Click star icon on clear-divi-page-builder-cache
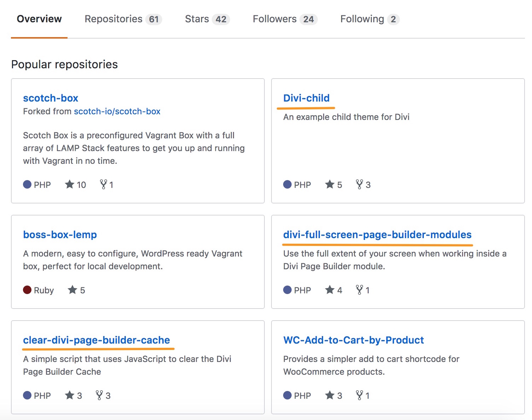 70,395
